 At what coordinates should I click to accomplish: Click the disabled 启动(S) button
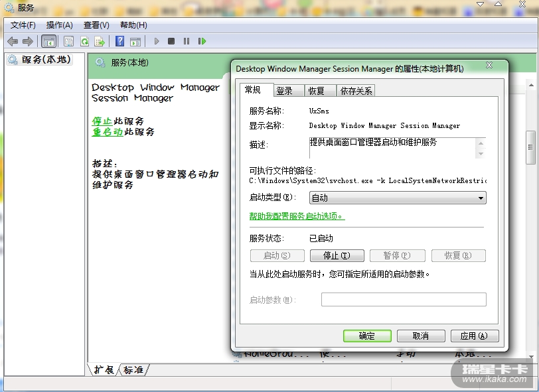pos(277,255)
